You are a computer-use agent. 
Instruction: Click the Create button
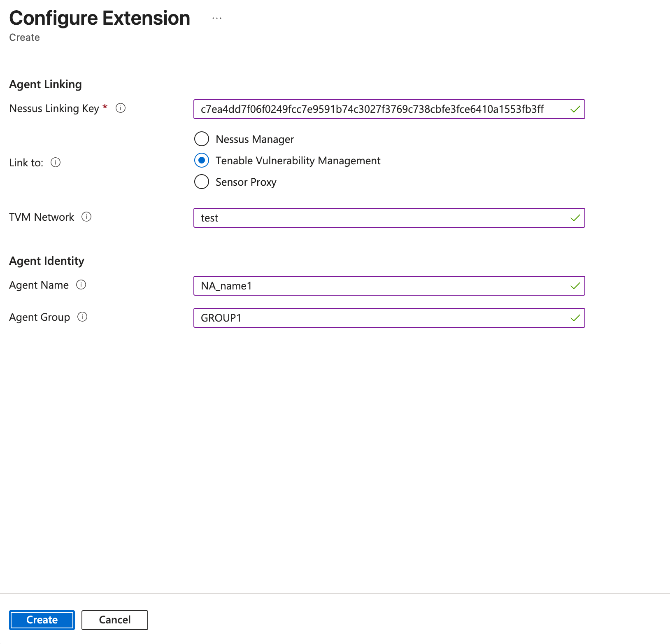(x=42, y=620)
